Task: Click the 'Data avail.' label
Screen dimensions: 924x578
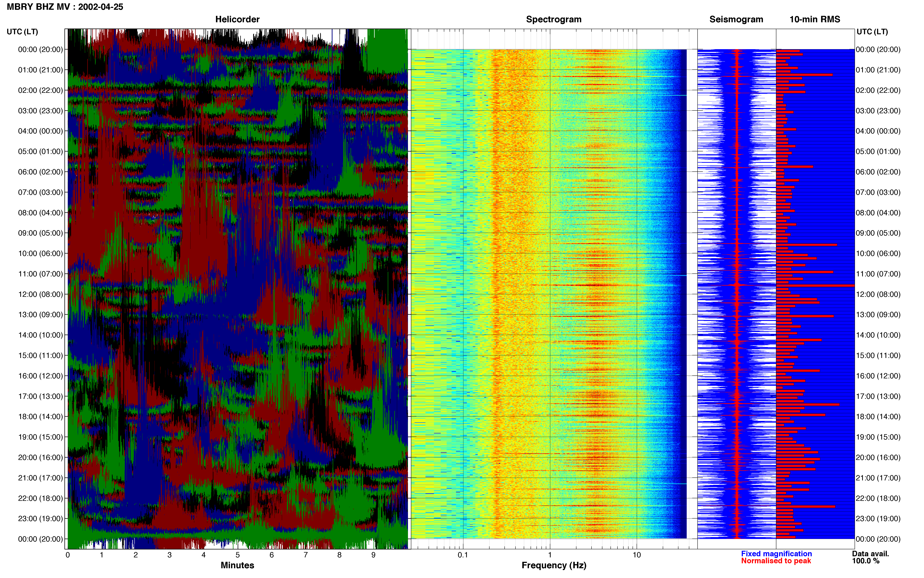Action: (x=870, y=554)
